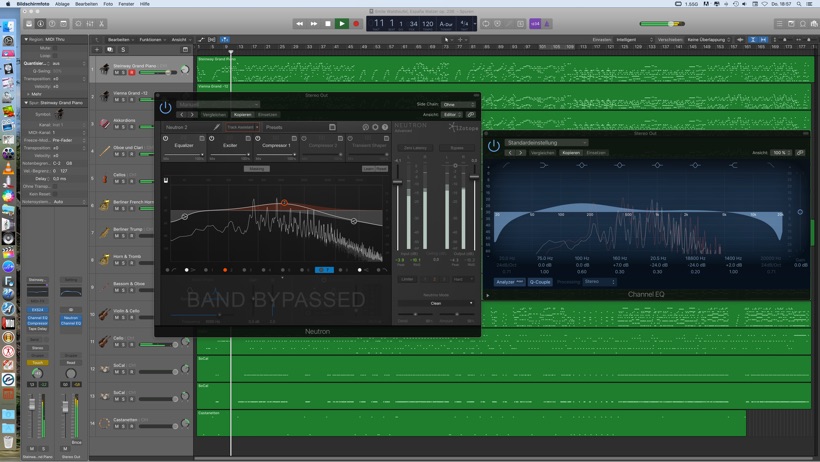Click the Neutron Masking button
The height and width of the screenshot is (462, 820).
pyautogui.click(x=256, y=168)
